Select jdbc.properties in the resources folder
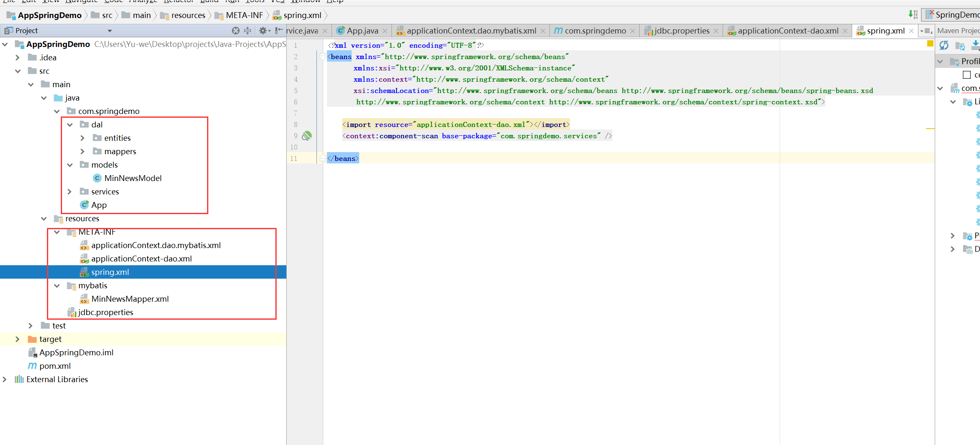The height and width of the screenshot is (445, 980). coord(105,312)
